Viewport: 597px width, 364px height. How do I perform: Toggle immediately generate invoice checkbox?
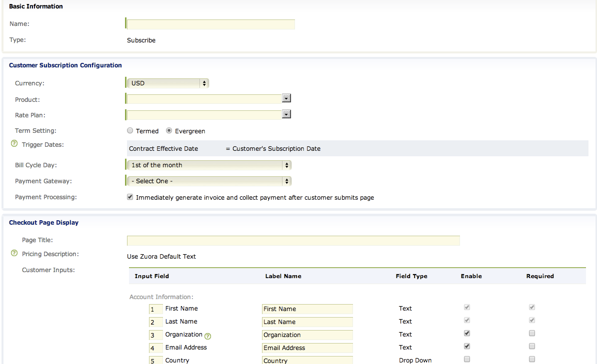tap(130, 197)
